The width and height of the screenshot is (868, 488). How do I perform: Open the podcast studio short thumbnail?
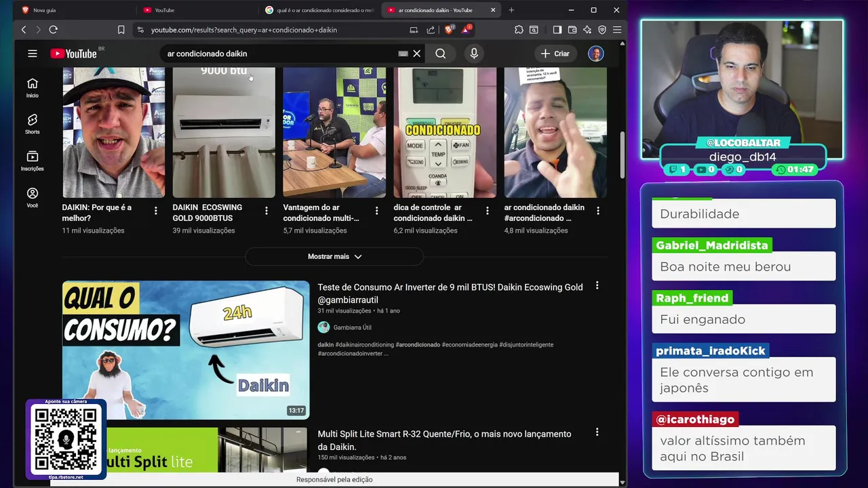tap(334, 132)
